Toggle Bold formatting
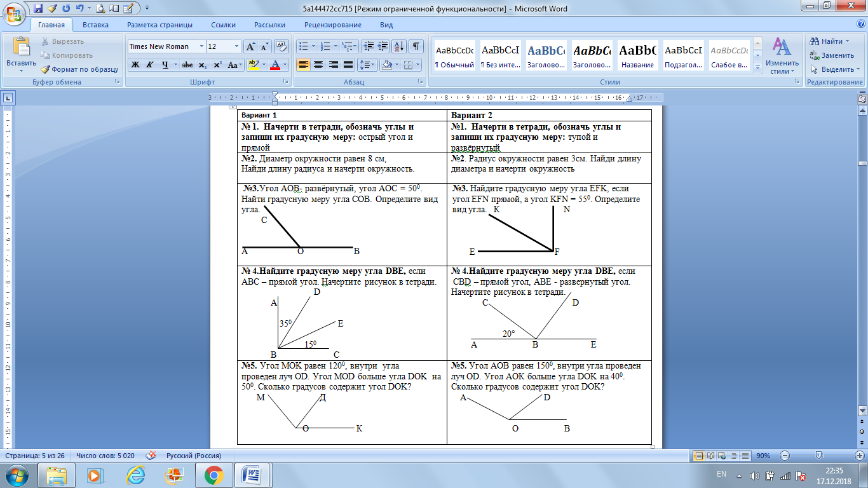This screenshot has height=488, width=868. (x=135, y=65)
